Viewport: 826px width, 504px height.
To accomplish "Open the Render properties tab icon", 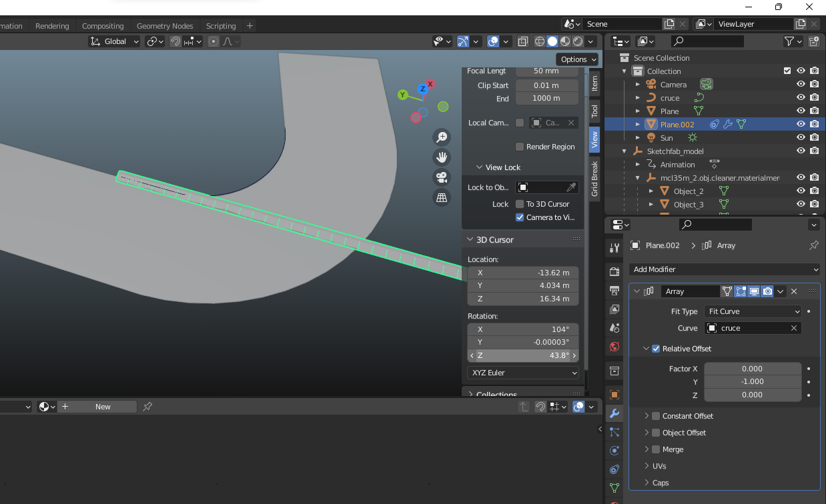I will pyautogui.click(x=614, y=272).
